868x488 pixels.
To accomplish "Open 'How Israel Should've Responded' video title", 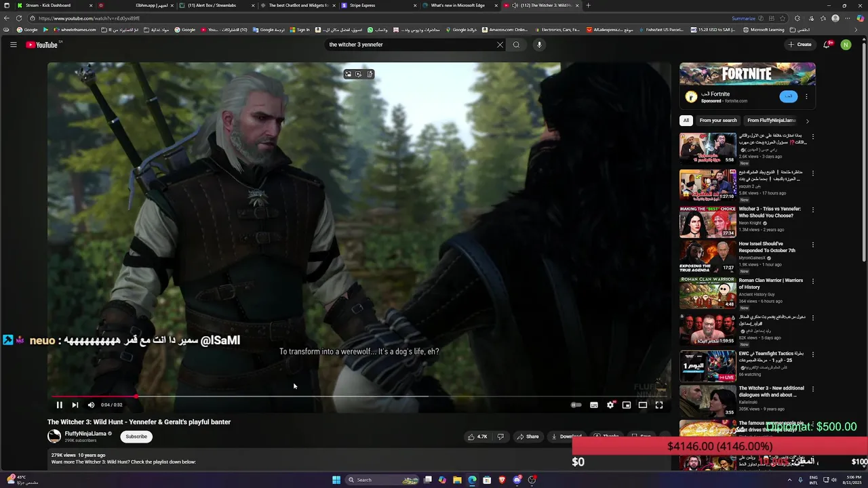I will 767,247.
